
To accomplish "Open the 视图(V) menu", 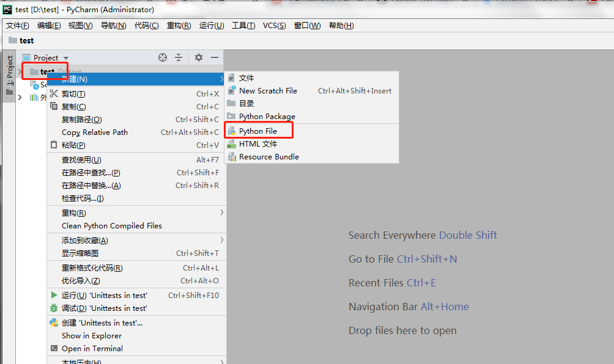I will pos(80,26).
